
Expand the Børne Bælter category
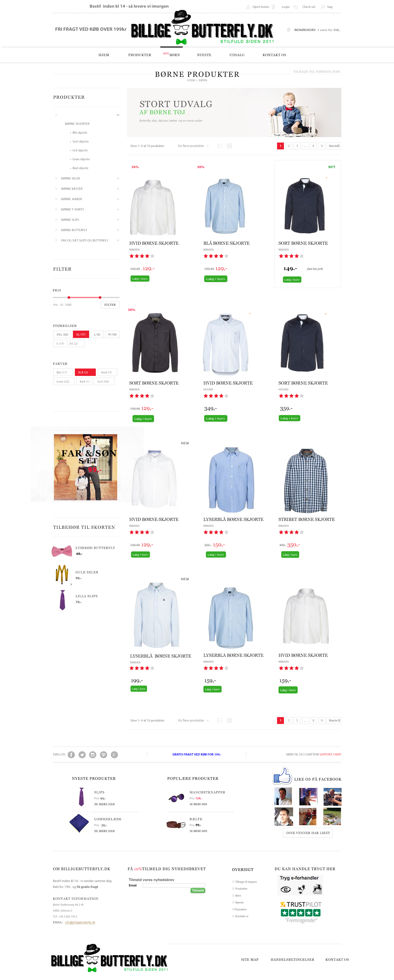coord(118,189)
